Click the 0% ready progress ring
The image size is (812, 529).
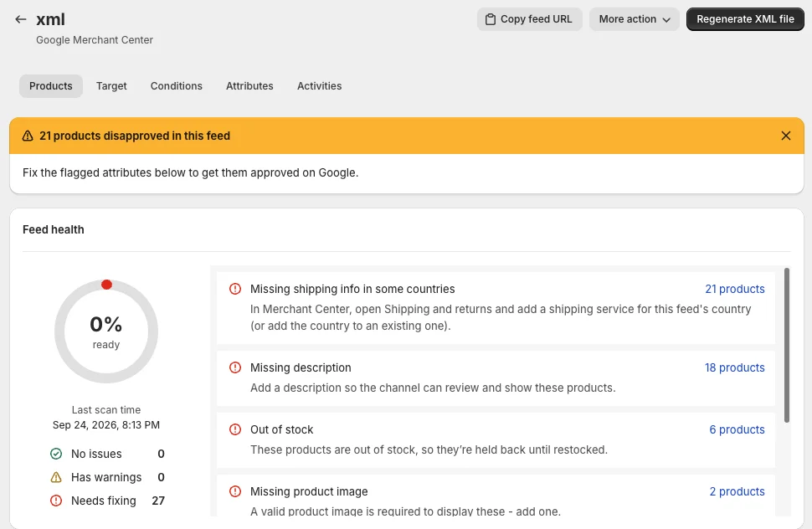coord(106,331)
